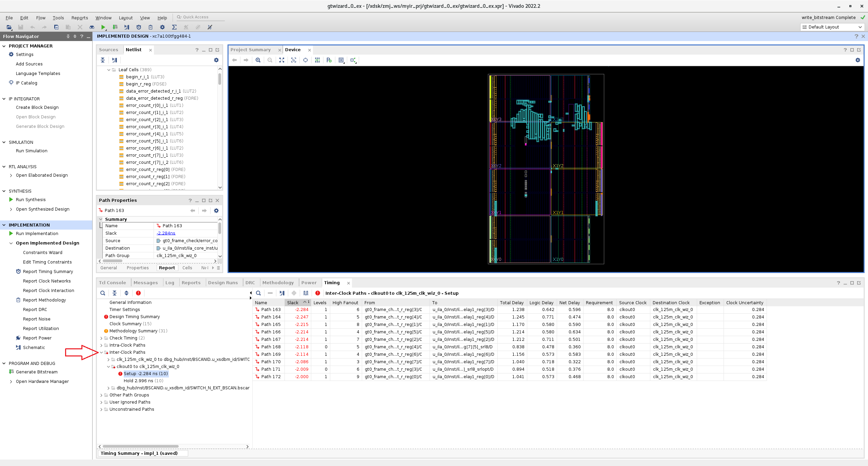Click Run Synthesis in Flow Navigator
Image resolution: width=868 pixels, height=466 pixels.
[31, 200]
